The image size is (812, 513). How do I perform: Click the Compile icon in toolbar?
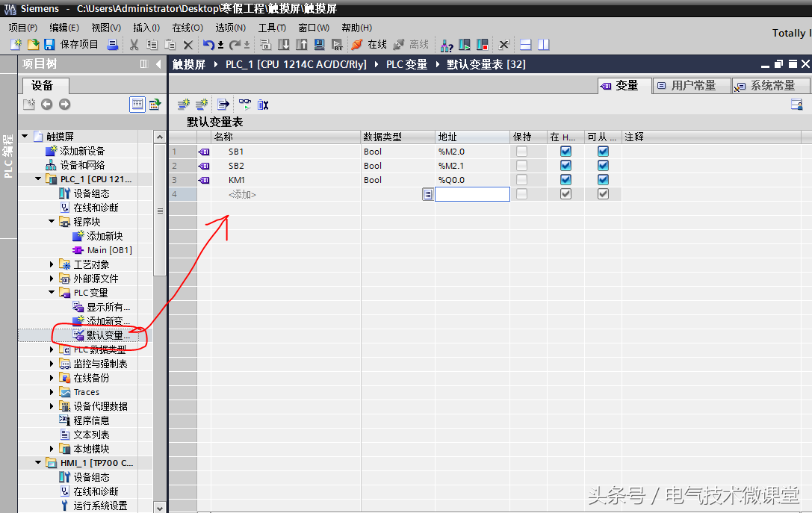265,45
